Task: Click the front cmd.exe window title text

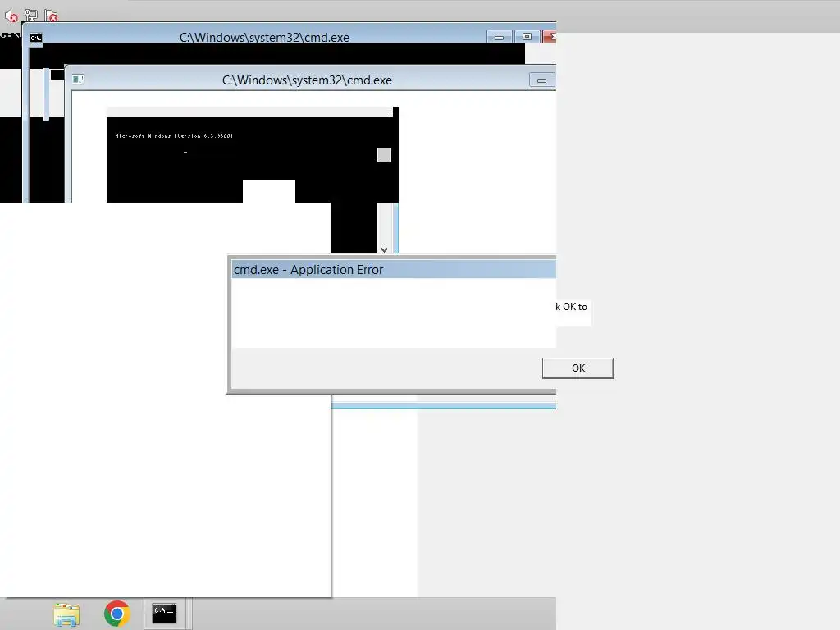Action: point(307,80)
